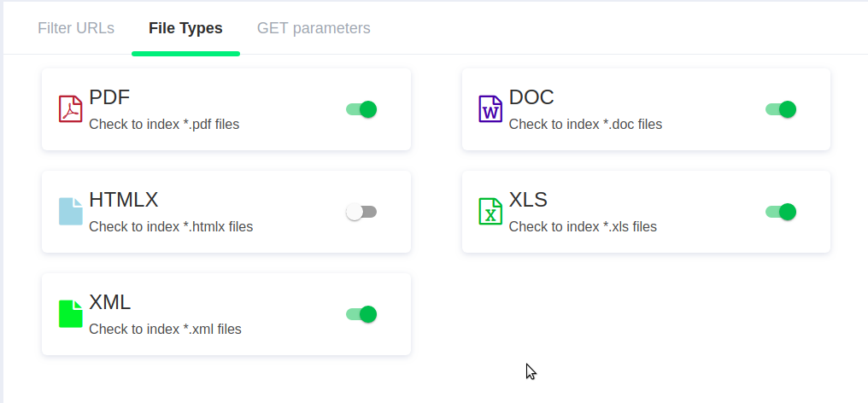Switch to GET parameters tab
The image size is (868, 403).
click(x=314, y=28)
